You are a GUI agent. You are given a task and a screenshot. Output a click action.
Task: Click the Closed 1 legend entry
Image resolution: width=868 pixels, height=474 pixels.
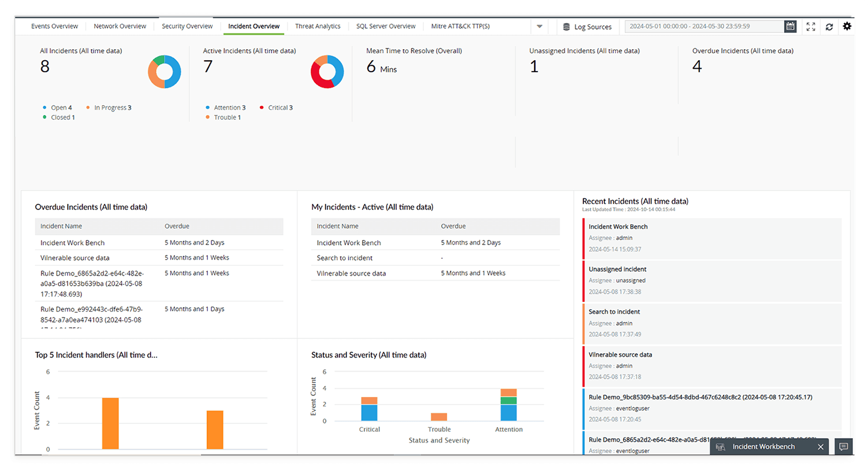pos(58,117)
